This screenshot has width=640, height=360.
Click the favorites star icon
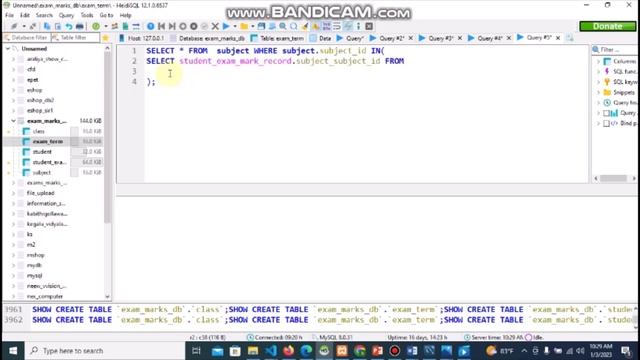(105, 38)
